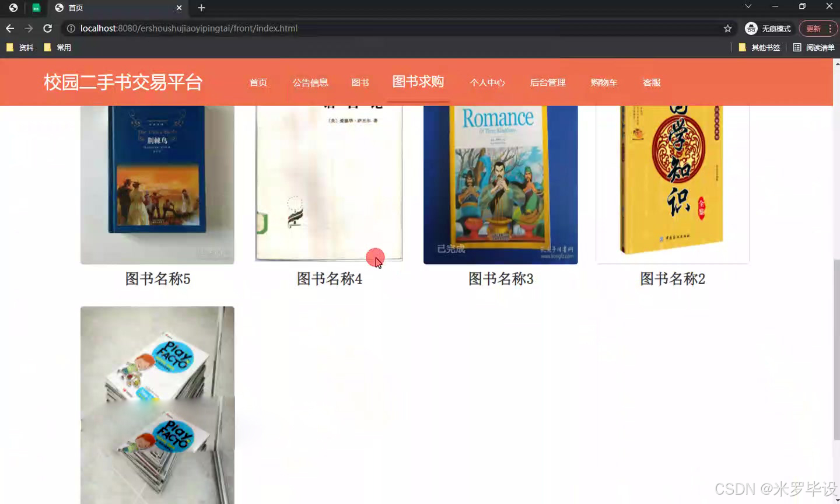840x504 pixels.
Task: Select 图书求购 navigation item
Action: coord(418,82)
